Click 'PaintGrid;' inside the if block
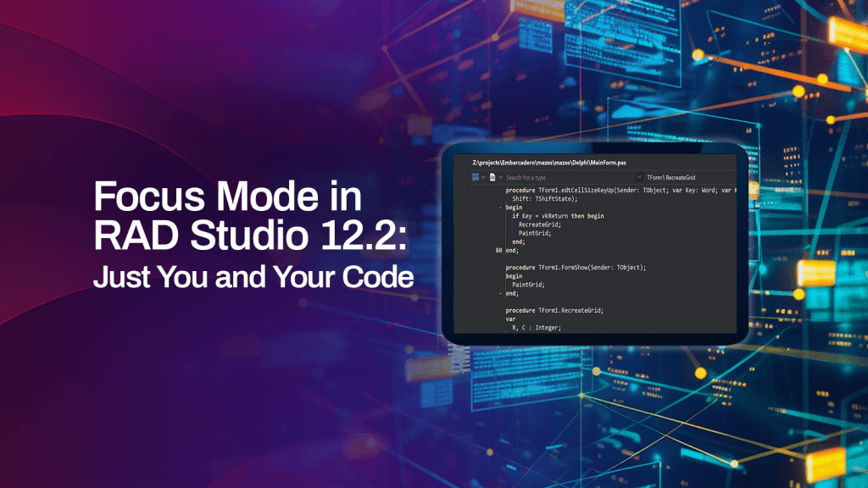 point(535,233)
